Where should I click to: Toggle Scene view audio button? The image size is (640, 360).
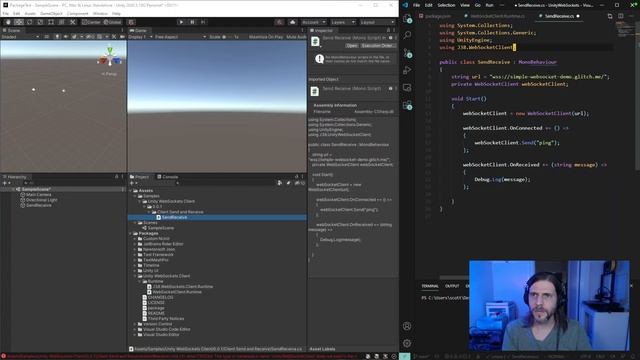click(65, 37)
